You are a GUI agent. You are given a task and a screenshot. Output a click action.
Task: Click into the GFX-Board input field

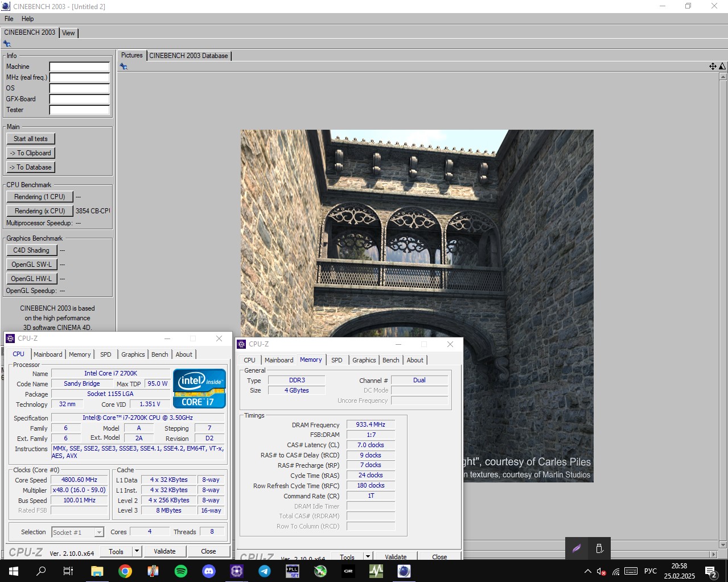[x=79, y=99]
